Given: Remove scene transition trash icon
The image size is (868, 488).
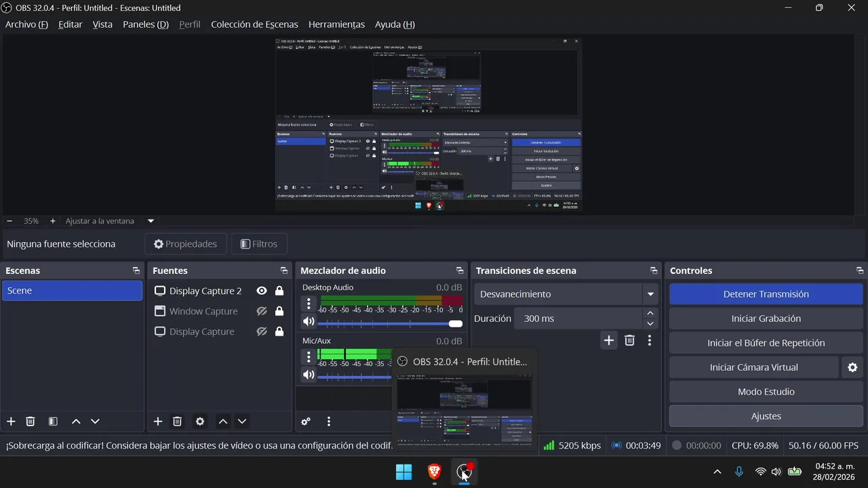Looking at the screenshot, I should tap(629, 340).
